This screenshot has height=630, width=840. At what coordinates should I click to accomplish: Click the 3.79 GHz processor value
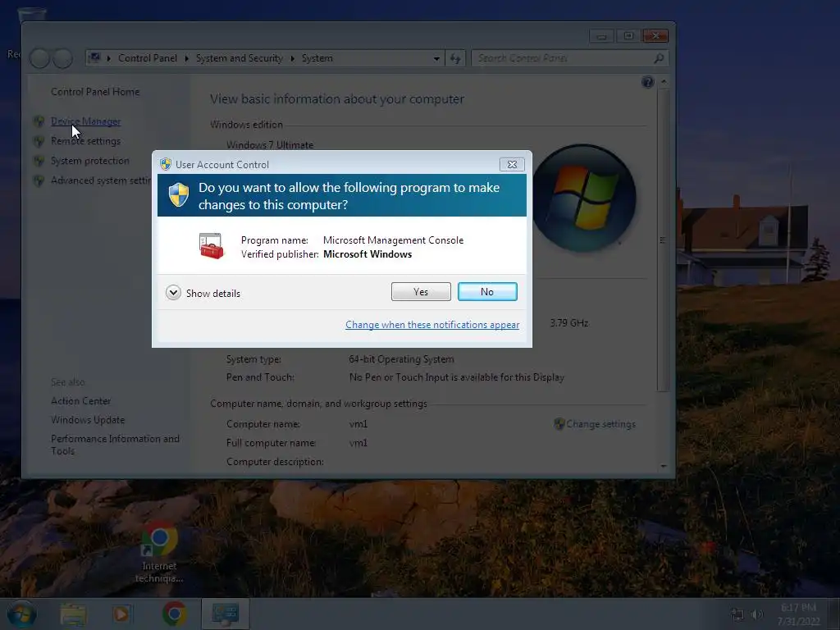tap(569, 323)
